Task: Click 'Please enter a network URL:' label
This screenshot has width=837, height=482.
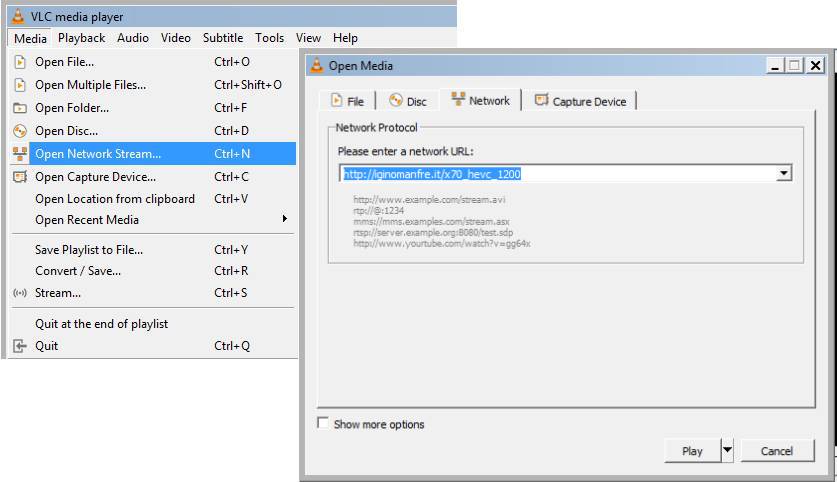Action: (x=406, y=152)
